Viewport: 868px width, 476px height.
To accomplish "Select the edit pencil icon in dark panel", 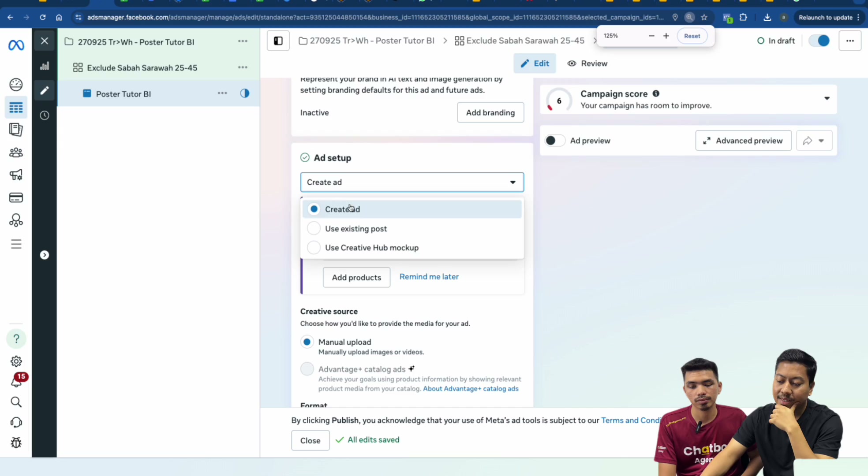I will coord(45,90).
